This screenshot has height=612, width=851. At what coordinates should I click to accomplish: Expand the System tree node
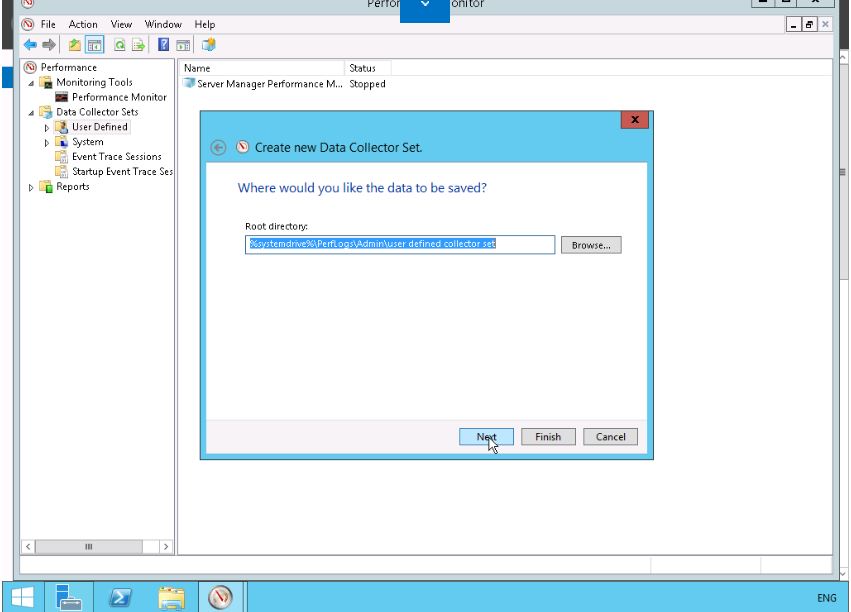[x=47, y=143]
